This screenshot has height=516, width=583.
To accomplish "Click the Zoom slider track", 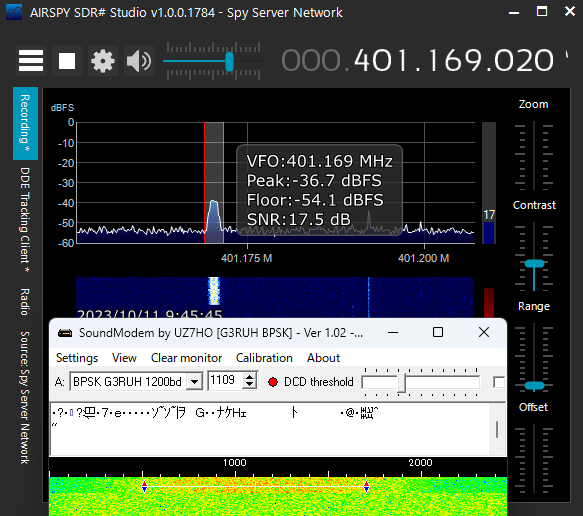I will [x=534, y=155].
